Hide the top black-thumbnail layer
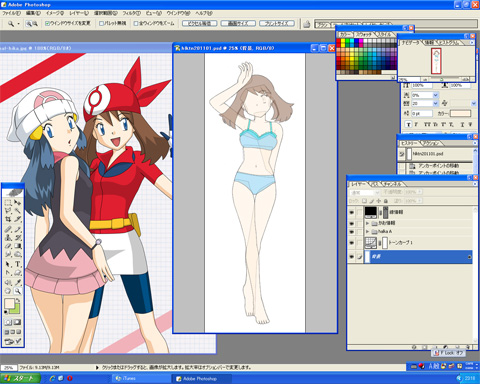 (x=351, y=212)
